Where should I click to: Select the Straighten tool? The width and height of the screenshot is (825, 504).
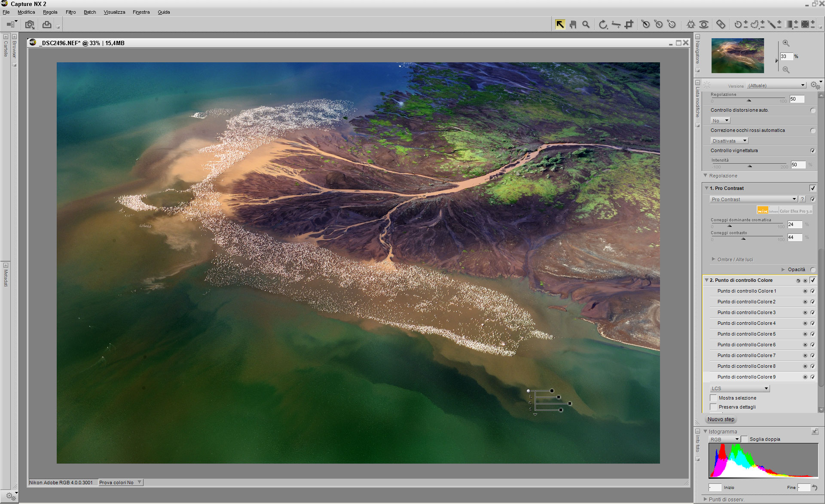click(x=616, y=24)
